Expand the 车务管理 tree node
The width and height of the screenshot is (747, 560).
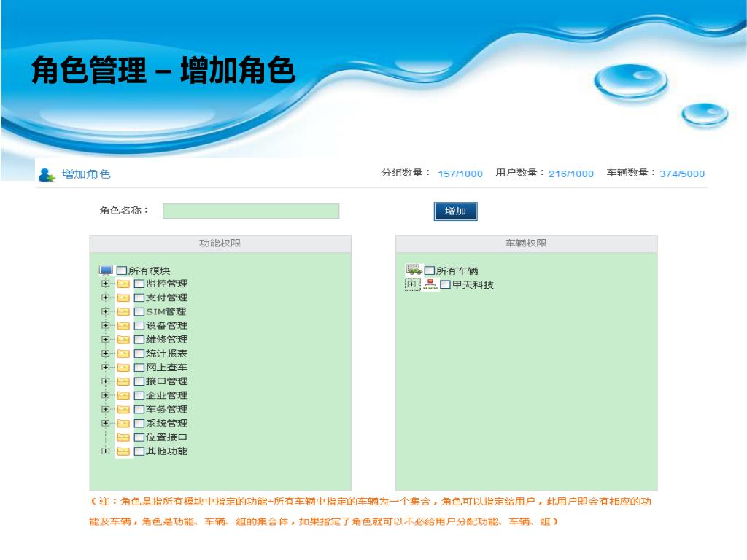[106, 409]
